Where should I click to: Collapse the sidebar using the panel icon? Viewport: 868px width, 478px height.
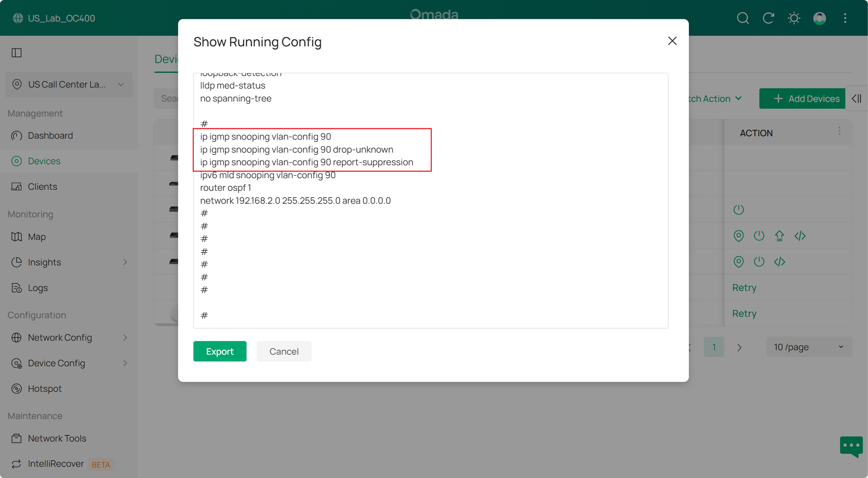point(17,52)
